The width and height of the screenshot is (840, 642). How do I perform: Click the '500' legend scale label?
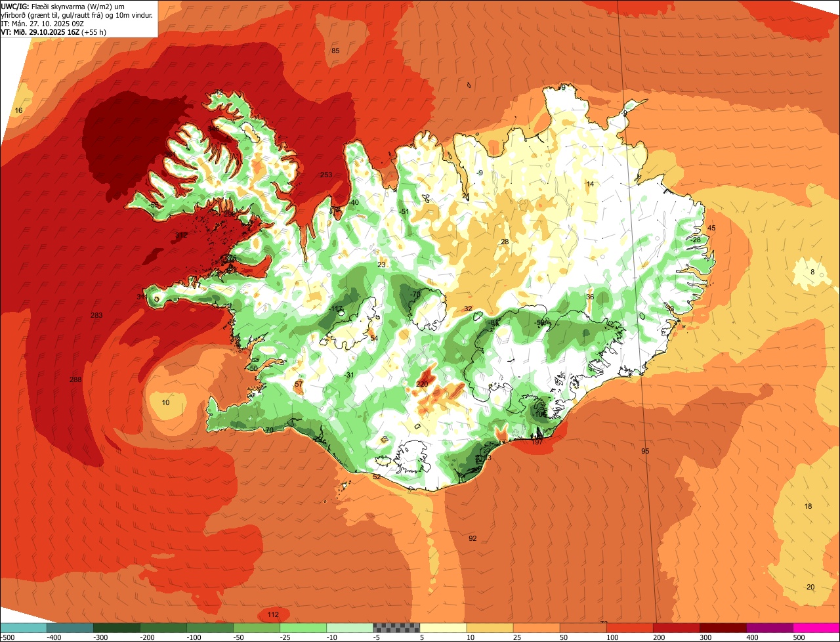click(799, 637)
